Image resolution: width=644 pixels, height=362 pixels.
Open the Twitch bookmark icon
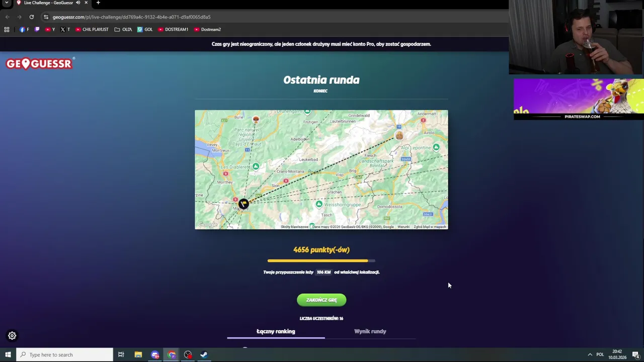click(37, 30)
